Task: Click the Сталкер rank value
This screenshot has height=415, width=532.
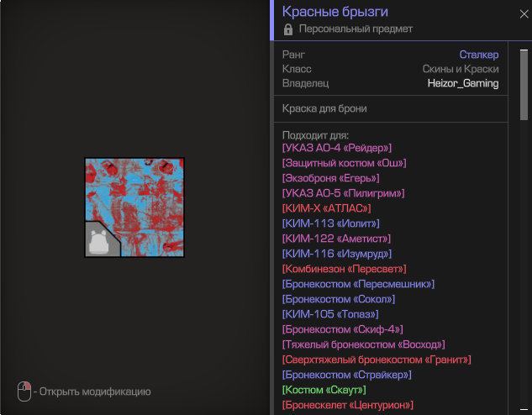Action: (479, 55)
